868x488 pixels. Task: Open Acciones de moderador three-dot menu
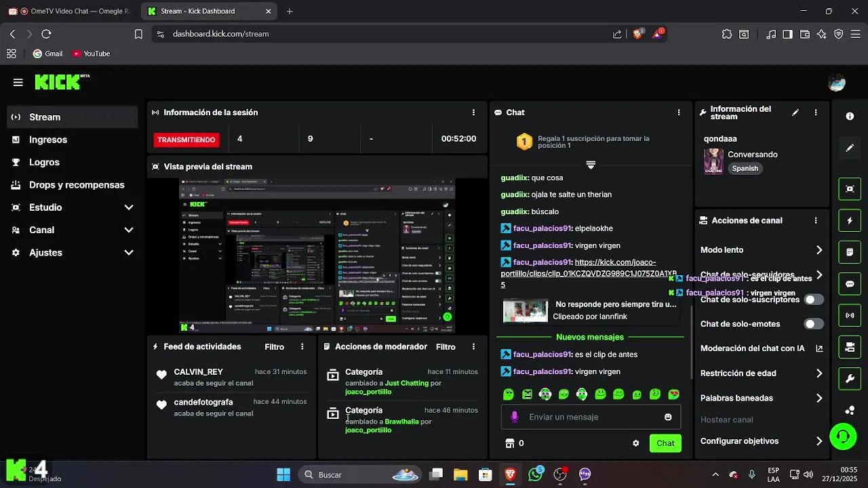click(x=473, y=346)
